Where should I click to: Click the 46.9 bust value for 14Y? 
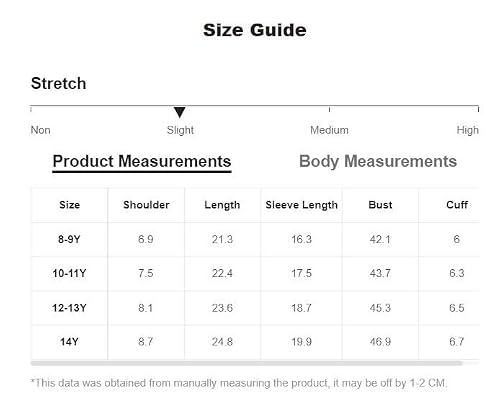[380, 342]
